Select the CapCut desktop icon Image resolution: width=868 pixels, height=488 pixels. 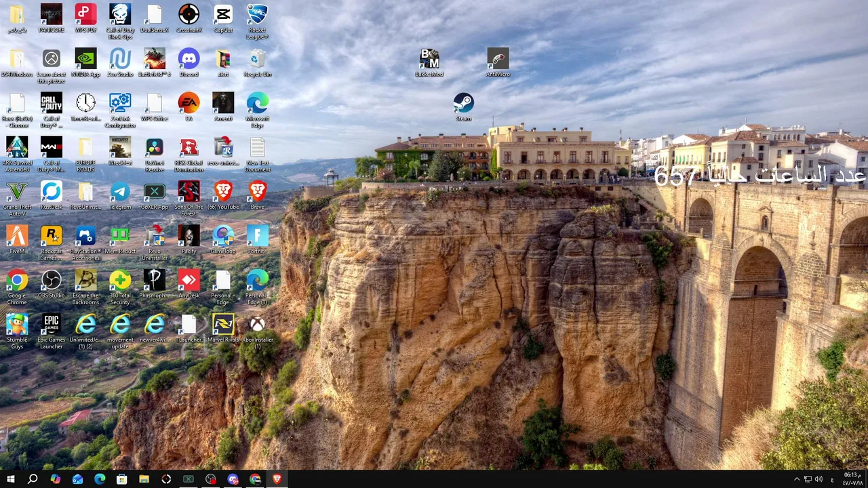click(223, 18)
